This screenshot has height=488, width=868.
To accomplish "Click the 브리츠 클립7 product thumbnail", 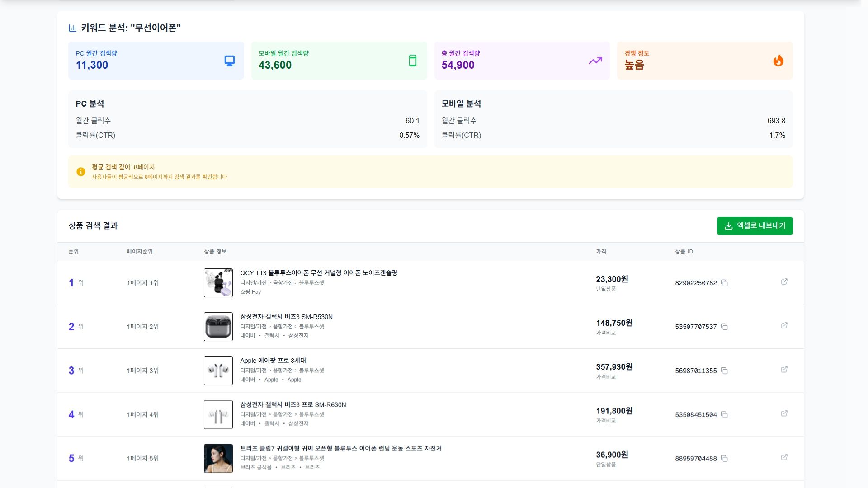I will coord(218,458).
